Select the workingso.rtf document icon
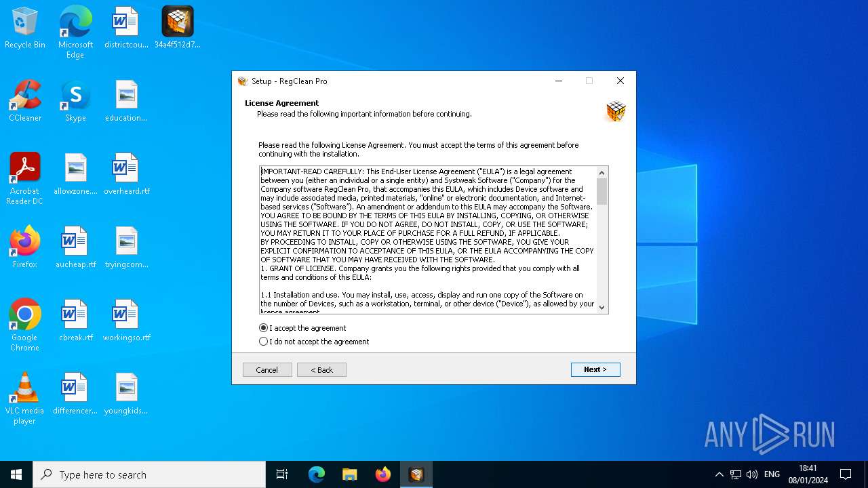The height and width of the screenshot is (488, 868). click(126, 321)
